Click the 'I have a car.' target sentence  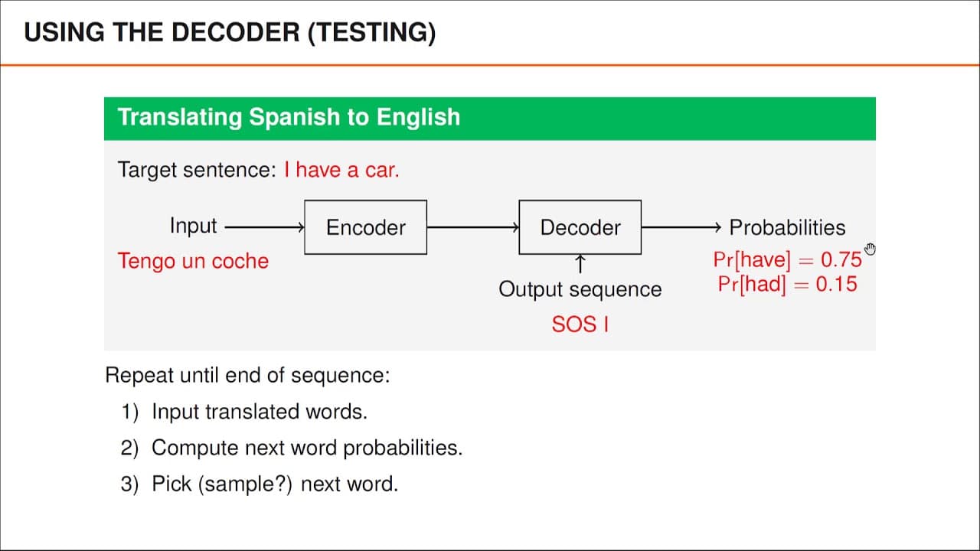[x=341, y=169]
